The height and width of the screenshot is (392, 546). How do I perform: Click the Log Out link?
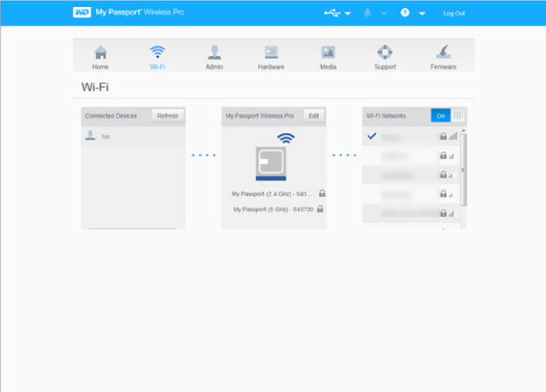coord(454,14)
